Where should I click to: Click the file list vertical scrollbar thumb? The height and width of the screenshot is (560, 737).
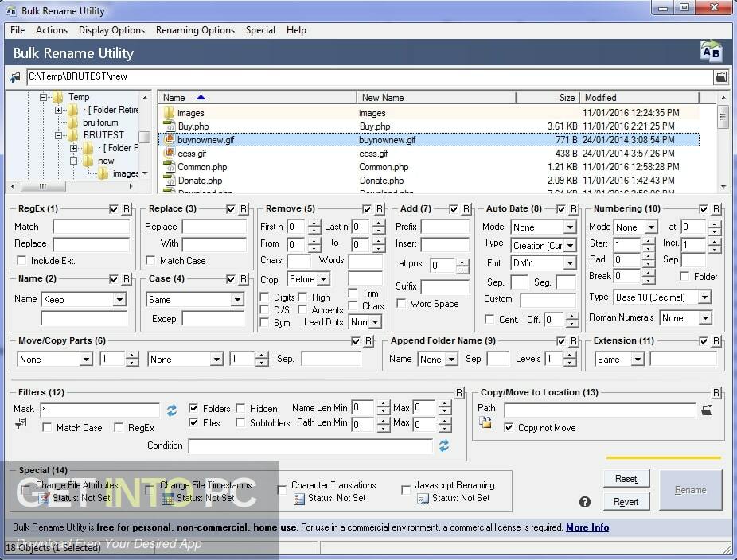tap(723, 116)
